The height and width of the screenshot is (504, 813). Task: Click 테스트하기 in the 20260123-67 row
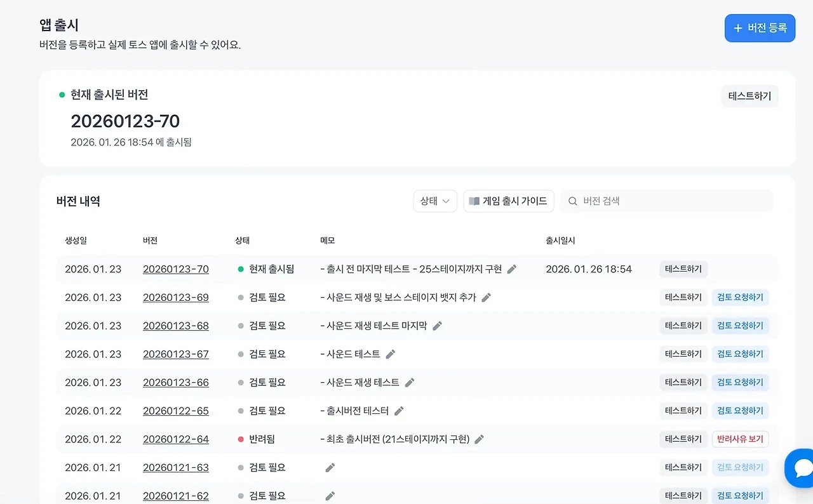tap(683, 354)
